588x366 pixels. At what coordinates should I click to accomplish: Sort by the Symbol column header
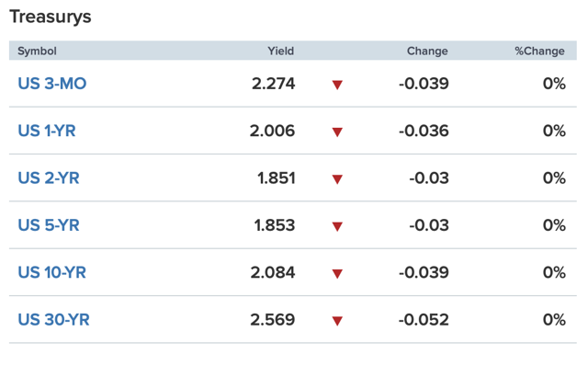click(37, 51)
